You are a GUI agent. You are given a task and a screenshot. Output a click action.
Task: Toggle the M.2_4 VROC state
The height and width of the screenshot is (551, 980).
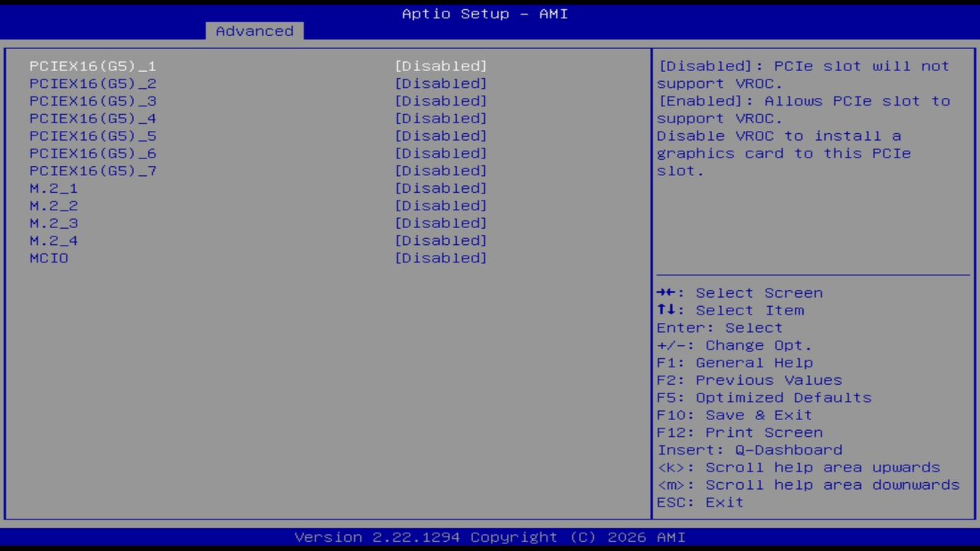(441, 240)
